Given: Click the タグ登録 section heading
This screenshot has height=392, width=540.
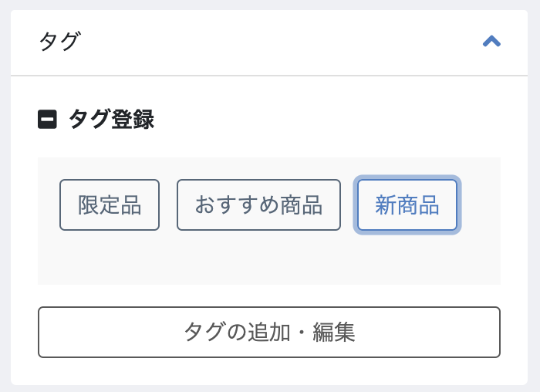Looking at the screenshot, I should point(111,120).
